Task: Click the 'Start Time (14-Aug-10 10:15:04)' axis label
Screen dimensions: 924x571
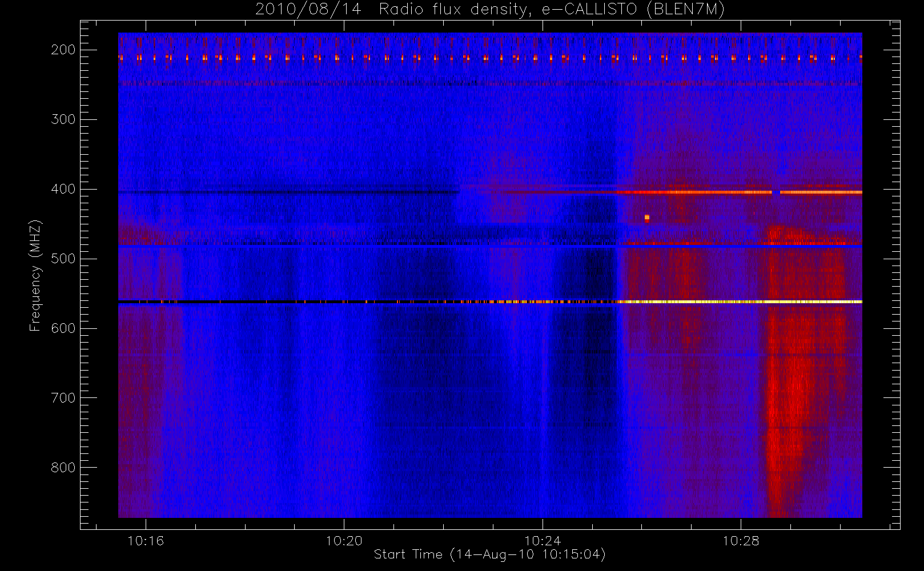Action: [x=489, y=554]
